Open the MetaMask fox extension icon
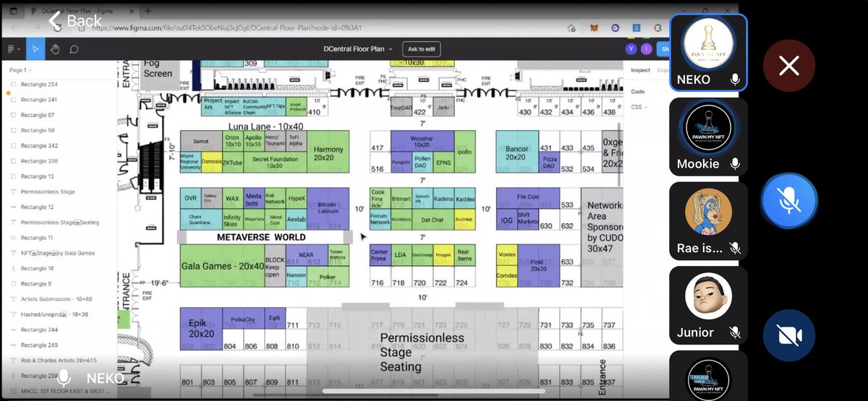This screenshot has width=868, height=401. [594, 28]
